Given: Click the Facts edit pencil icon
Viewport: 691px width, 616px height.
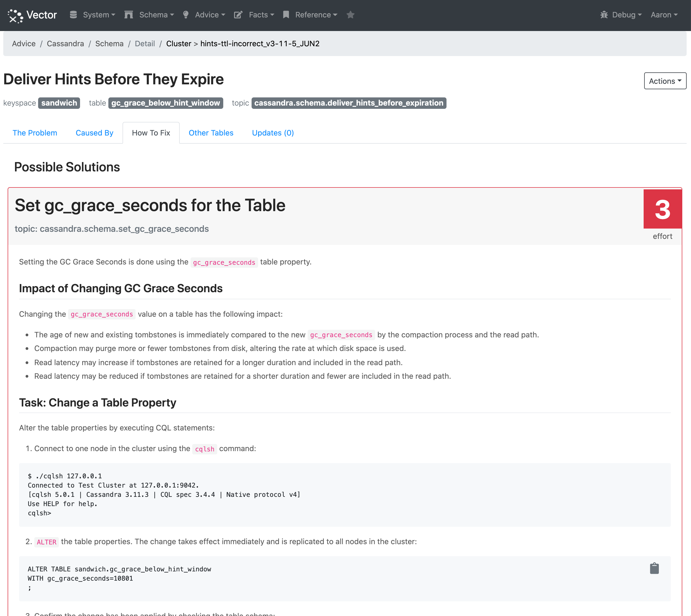Looking at the screenshot, I should coord(238,15).
